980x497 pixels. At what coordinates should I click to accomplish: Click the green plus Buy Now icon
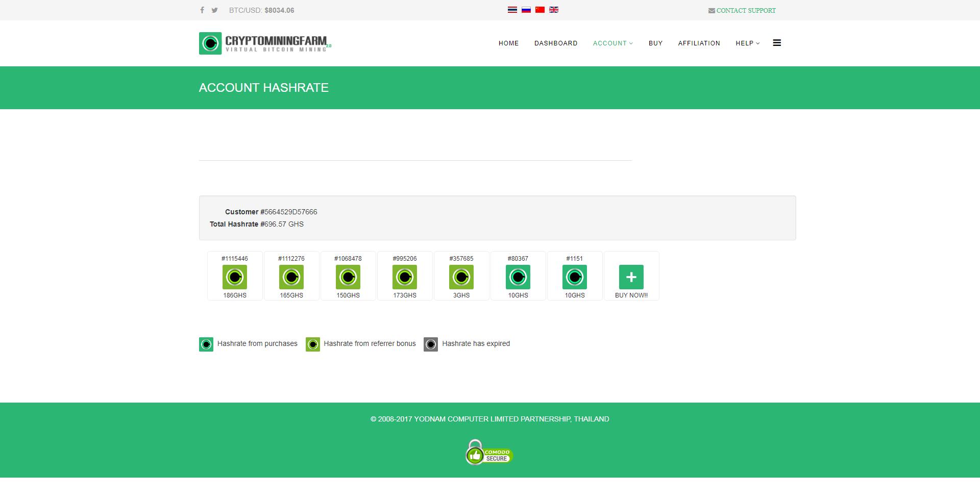(631, 277)
